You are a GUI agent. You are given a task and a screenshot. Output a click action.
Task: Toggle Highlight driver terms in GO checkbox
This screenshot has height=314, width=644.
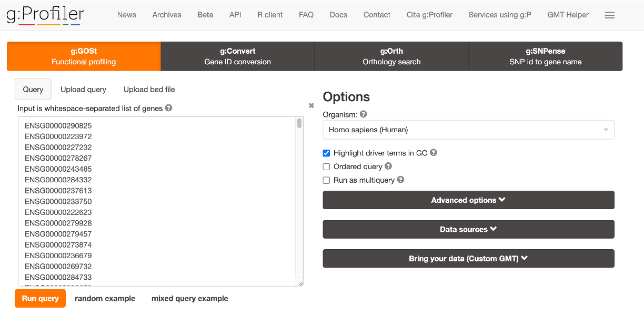(326, 153)
